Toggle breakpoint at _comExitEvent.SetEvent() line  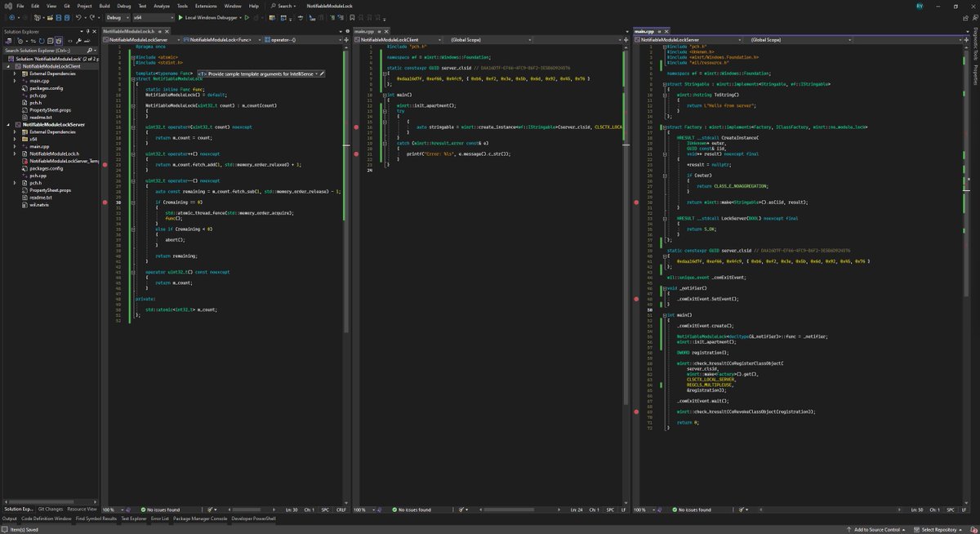(636, 299)
